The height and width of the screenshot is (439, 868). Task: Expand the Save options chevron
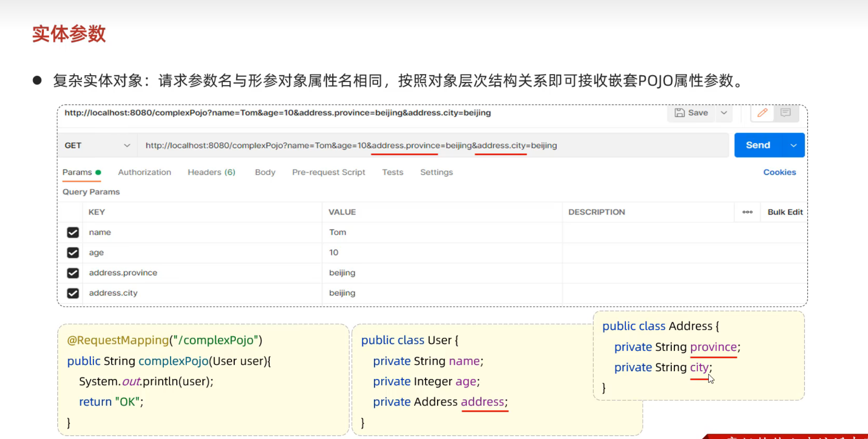pos(724,113)
